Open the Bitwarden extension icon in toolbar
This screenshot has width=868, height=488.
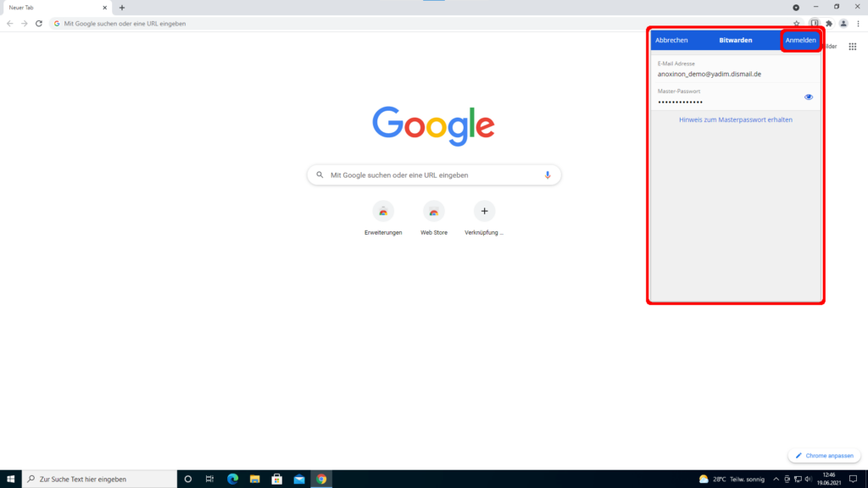pos(815,24)
